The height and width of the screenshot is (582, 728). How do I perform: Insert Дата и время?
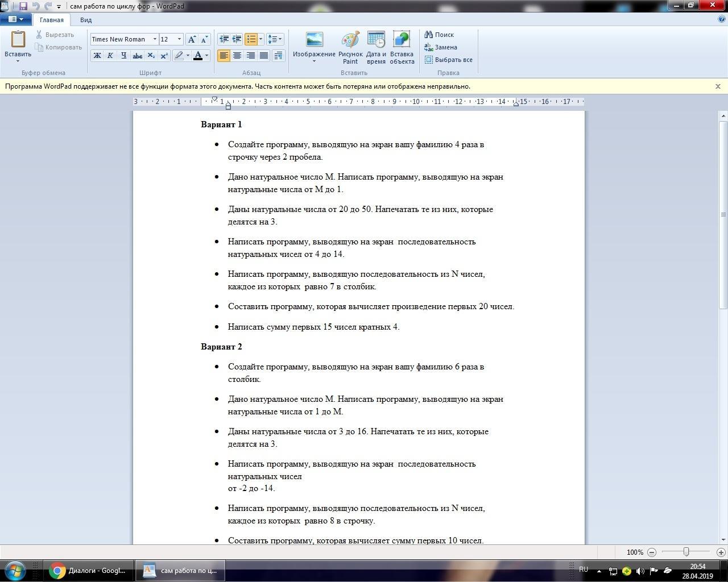point(376,40)
